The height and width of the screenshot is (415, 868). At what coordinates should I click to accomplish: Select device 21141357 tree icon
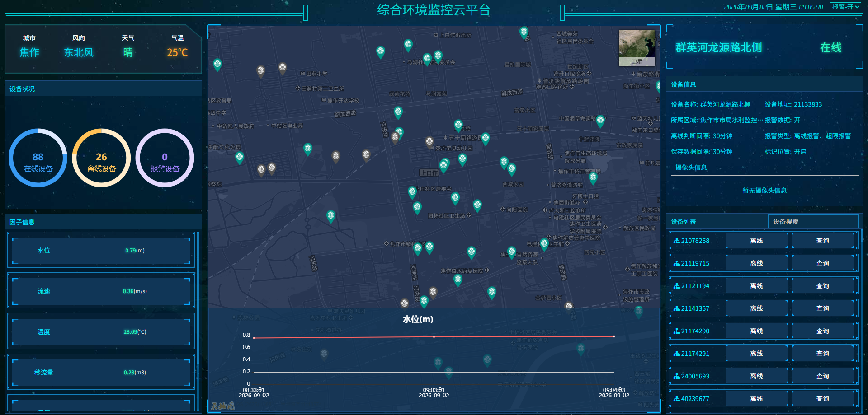pyautogui.click(x=677, y=309)
